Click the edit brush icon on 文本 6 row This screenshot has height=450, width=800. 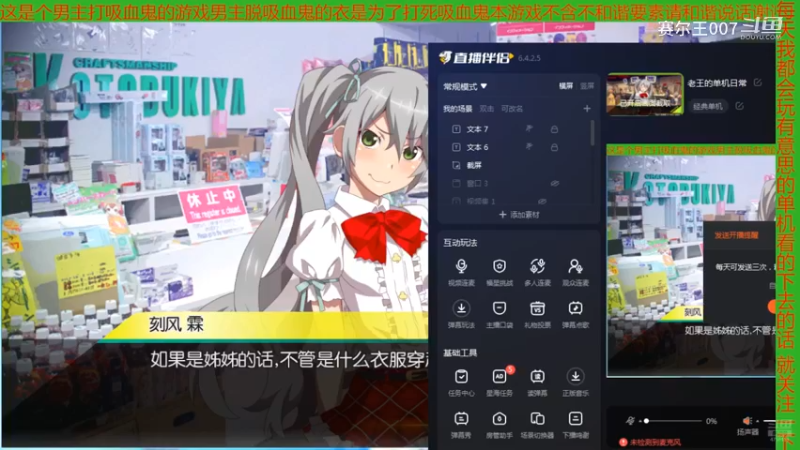[529, 147]
